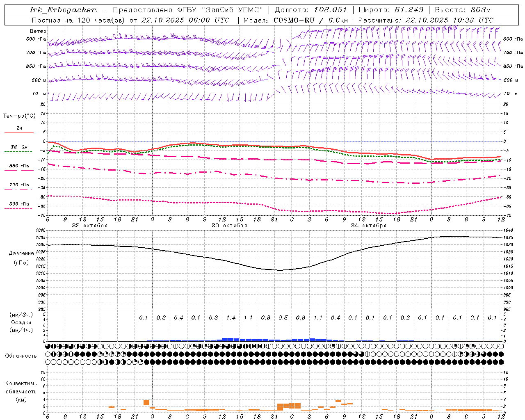Click the model label "COSMO-RU / 6.6км"
This screenshot has height=420, width=525.
point(310,20)
